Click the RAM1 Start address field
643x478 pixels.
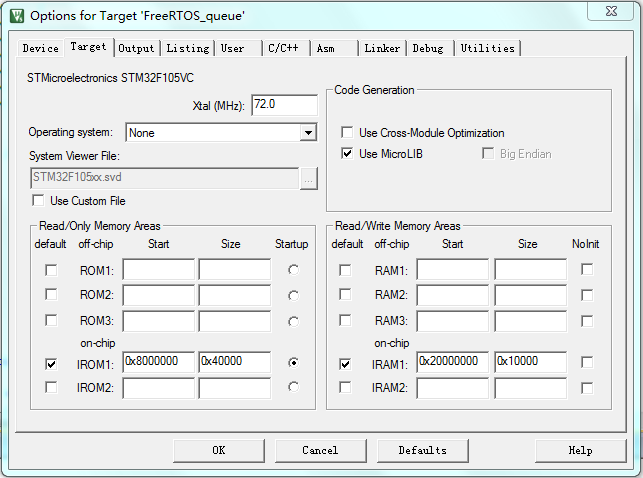[453, 269]
